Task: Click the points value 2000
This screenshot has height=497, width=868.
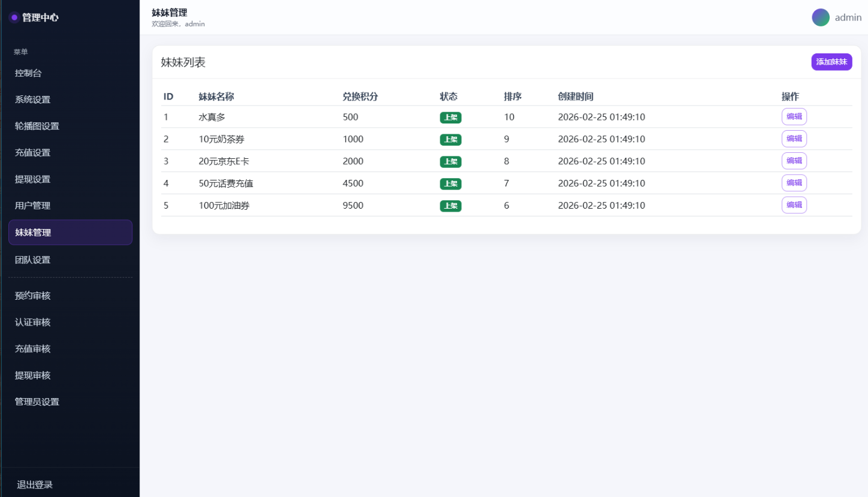Action: click(x=353, y=161)
